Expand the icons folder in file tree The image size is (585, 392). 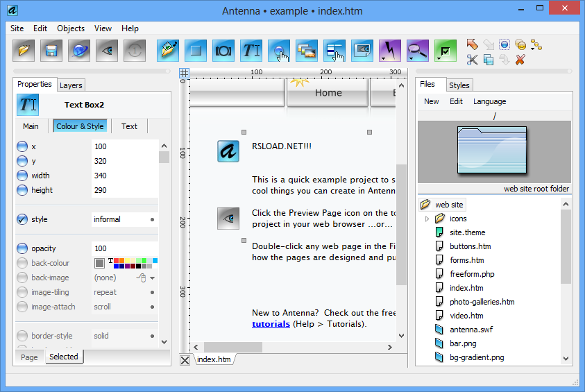[427, 219]
